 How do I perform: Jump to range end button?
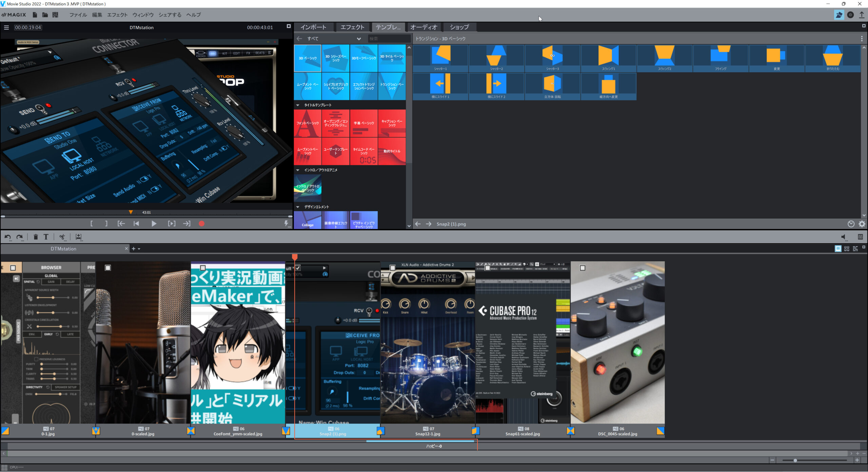187,224
